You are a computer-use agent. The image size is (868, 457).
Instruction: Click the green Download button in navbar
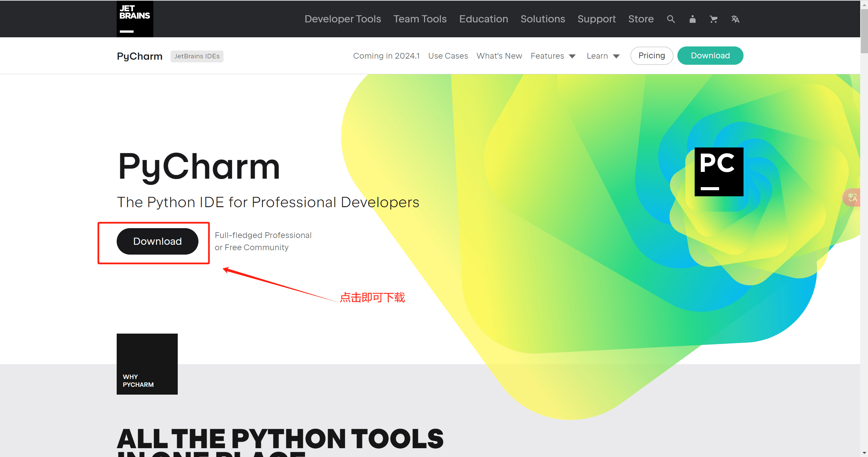pos(710,56)
